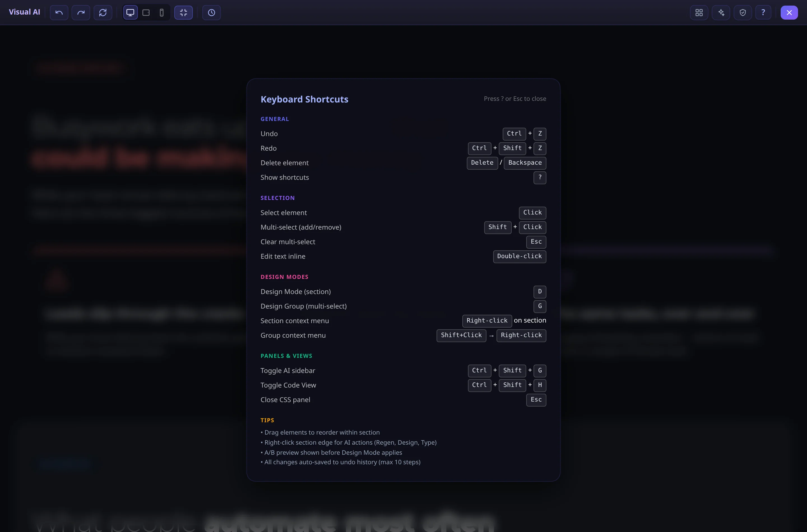The height and width of the screenshot is (532, 807).
Task: Click the 'D' key badge for Design Mode
Action: tap(540, 292)
